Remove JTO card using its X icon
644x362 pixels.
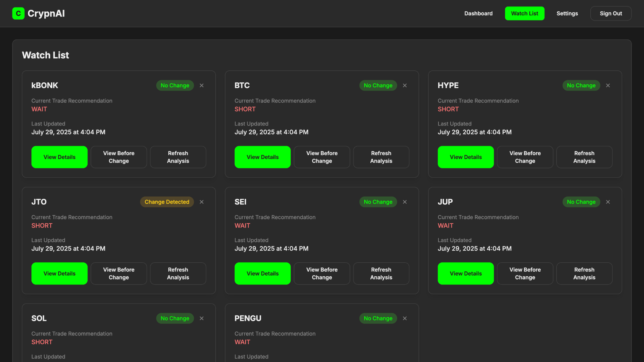(202, 202)
